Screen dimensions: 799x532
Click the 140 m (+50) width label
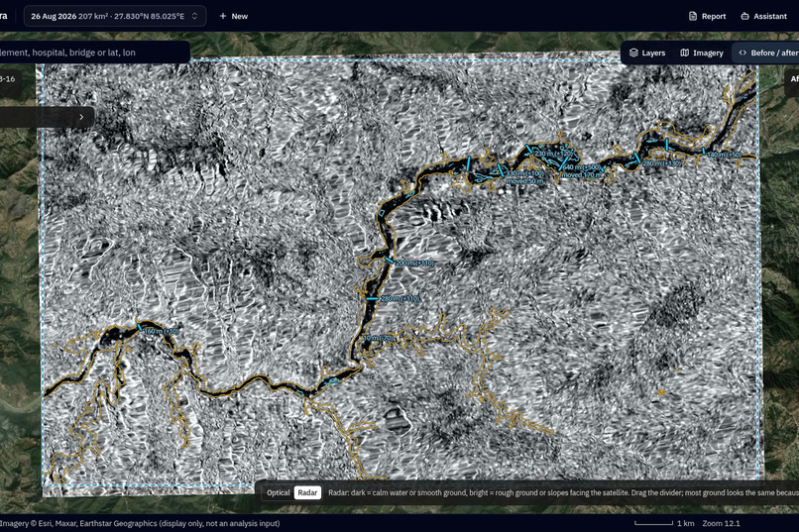click(724, 155)
